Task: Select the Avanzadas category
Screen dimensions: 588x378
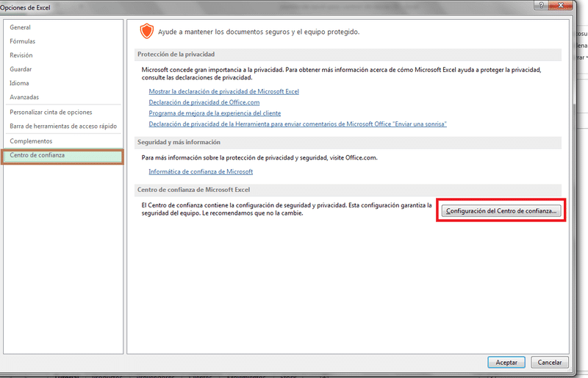Action: (x=24, y=97)
